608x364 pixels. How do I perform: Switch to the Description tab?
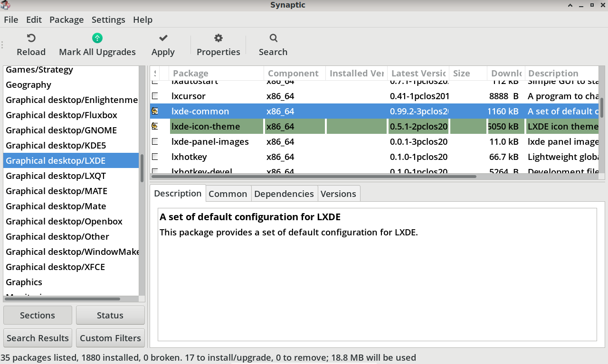[178, 194]
